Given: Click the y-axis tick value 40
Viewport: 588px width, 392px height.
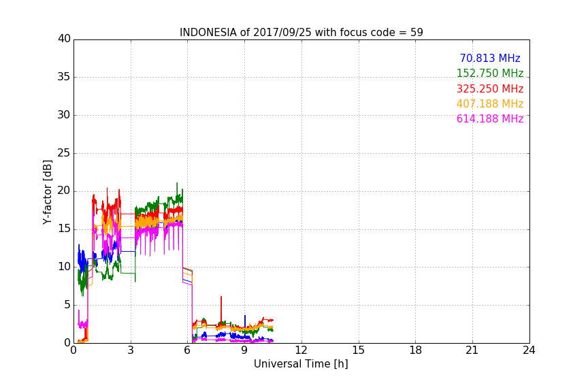Looking at the screenshot, I should coord(64,39).
